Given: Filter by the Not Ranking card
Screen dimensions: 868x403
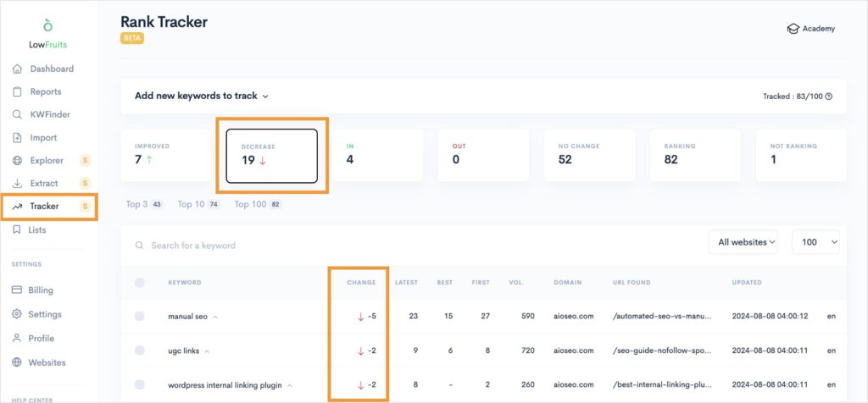Looking at the screenshot, I should (801, 155).
